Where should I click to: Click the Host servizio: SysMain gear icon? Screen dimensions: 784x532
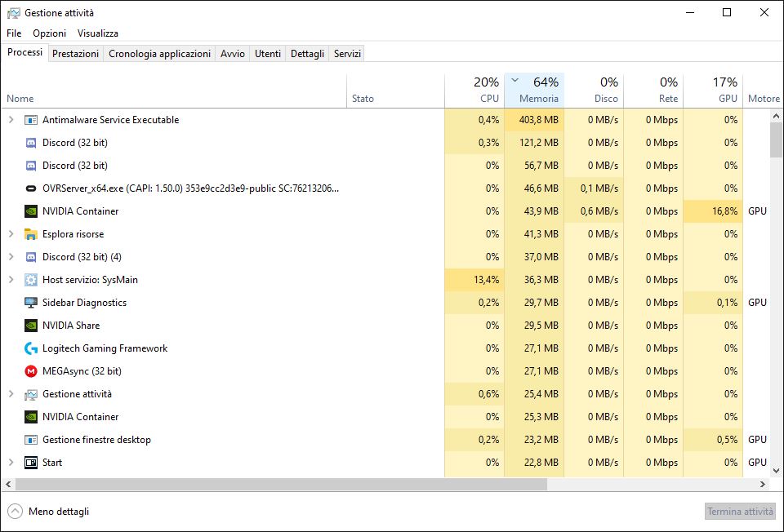click(x=31, y=280)
